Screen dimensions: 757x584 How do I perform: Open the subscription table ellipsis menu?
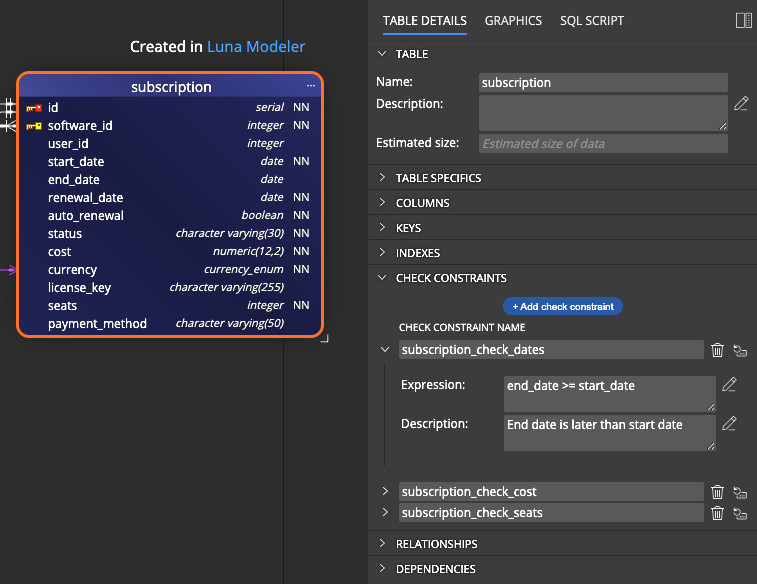pyautogui.click(x=310, y=86)
